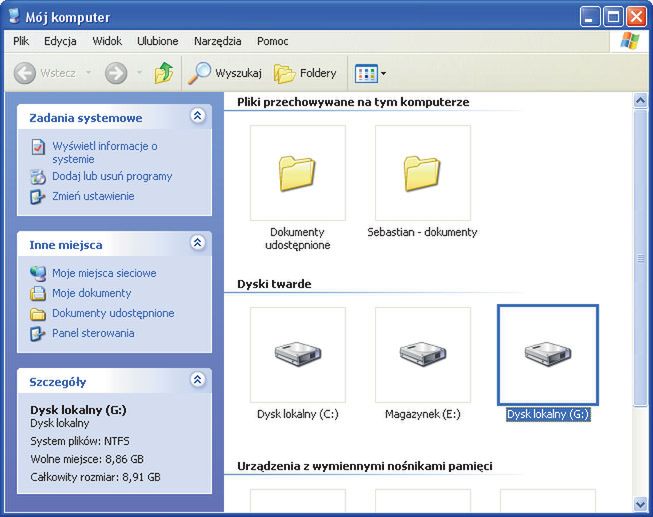Select Dokumenty udostępnione folder thumbnail

coord(298,173)
